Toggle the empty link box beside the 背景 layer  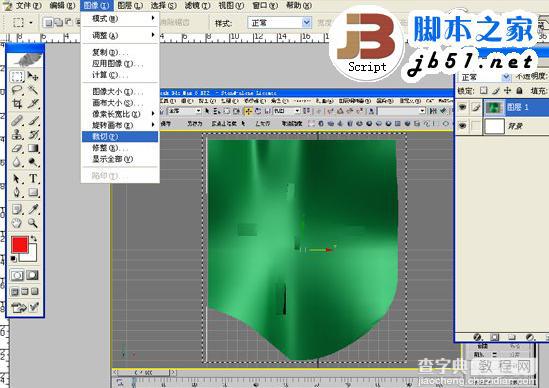pos(475,126)
